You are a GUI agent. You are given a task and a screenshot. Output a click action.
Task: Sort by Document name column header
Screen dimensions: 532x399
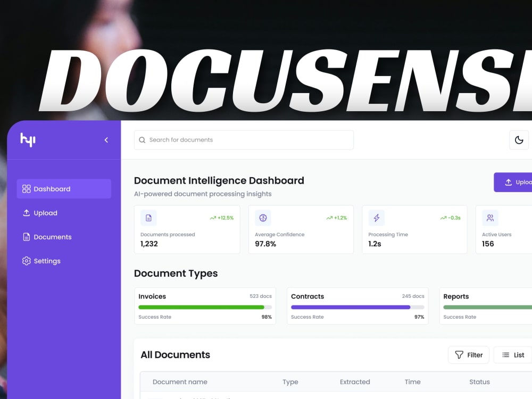pyautogui.click(x=180, y=381)
